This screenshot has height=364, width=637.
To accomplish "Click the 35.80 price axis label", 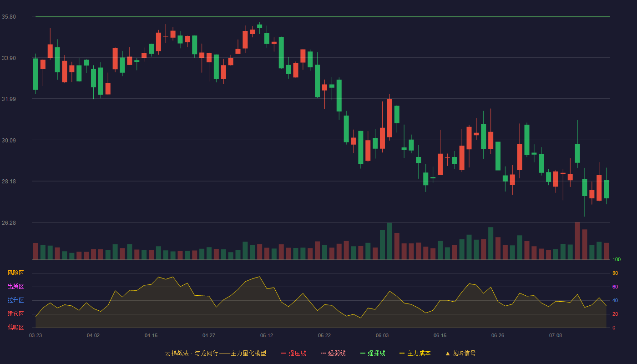I will 9,17.
